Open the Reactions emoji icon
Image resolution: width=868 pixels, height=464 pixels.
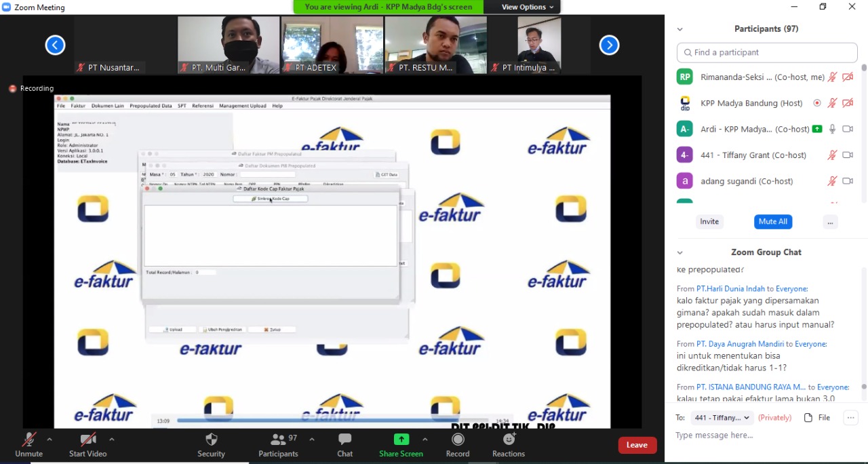509,440
